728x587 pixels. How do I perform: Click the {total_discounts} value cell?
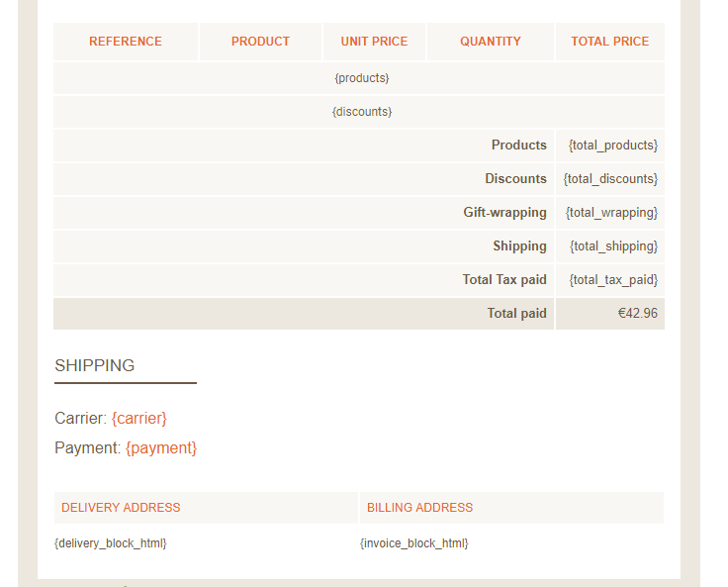(610, 179)
